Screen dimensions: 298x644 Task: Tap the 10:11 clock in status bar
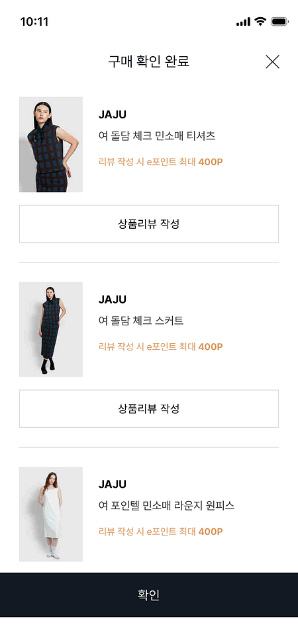tap(34, 22)
